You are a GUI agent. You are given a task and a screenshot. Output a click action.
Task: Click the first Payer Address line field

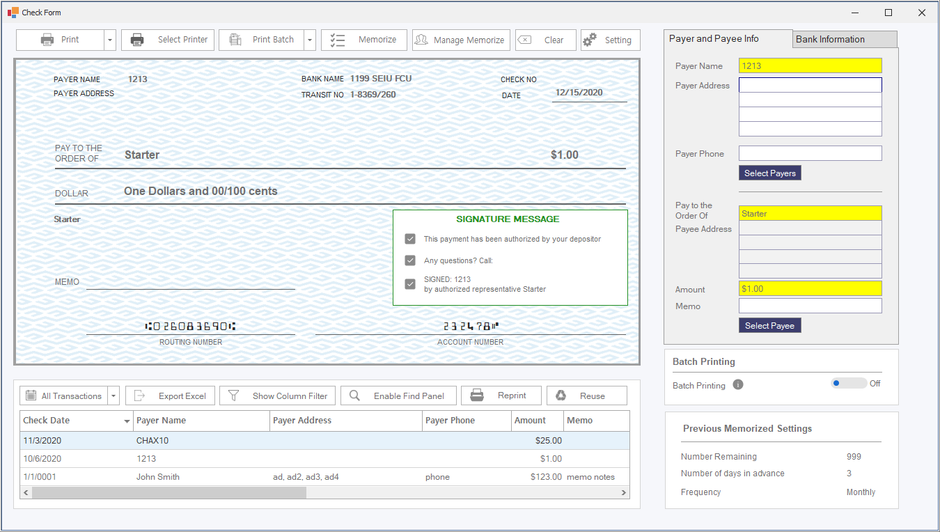pyautogui.click(x=811, y=85)
